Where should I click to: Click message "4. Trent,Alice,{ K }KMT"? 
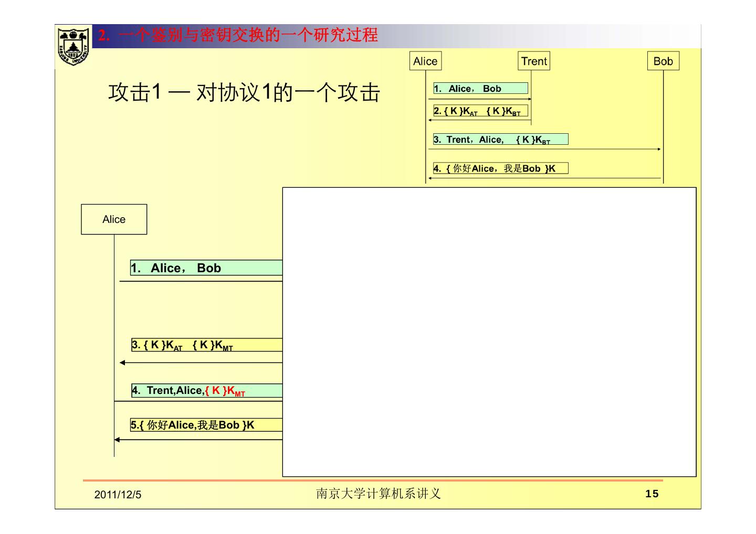207,391
